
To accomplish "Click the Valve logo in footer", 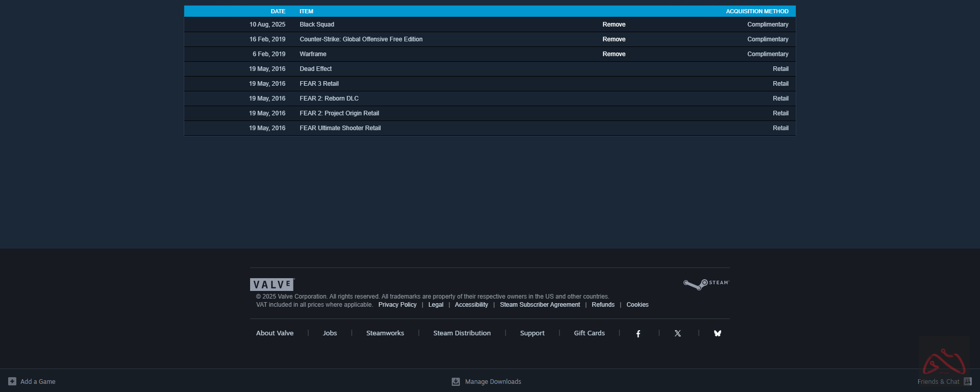I will pyautogui.click(x=272, y=284).
